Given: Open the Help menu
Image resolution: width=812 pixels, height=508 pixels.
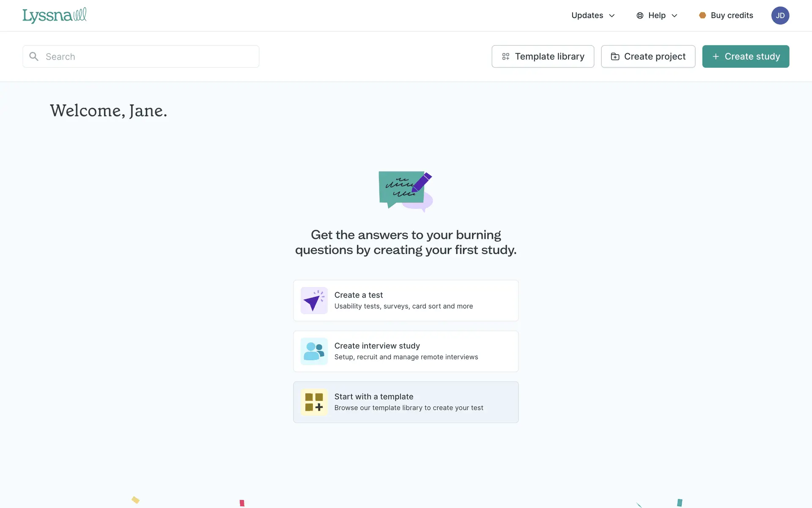Looking at the screenshot, I should click(657, 15).
